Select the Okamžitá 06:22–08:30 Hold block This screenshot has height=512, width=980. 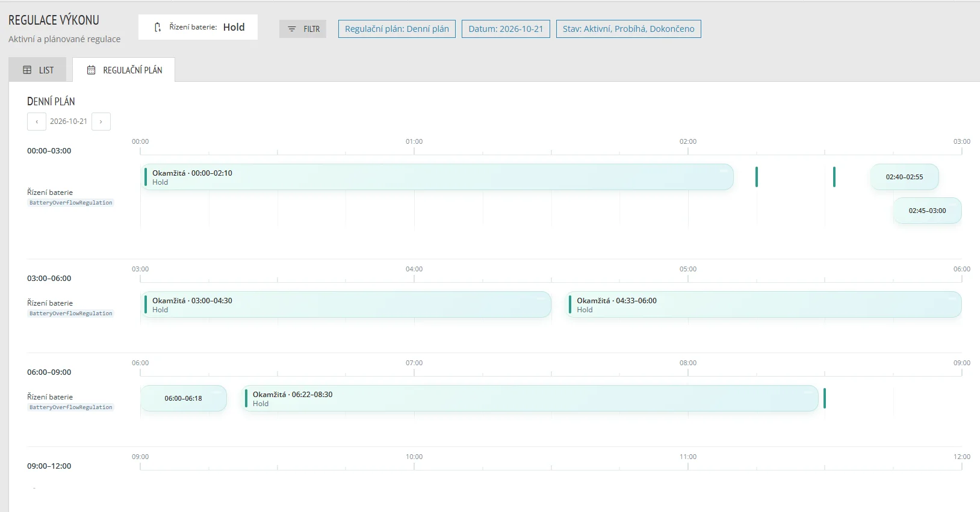530,398
